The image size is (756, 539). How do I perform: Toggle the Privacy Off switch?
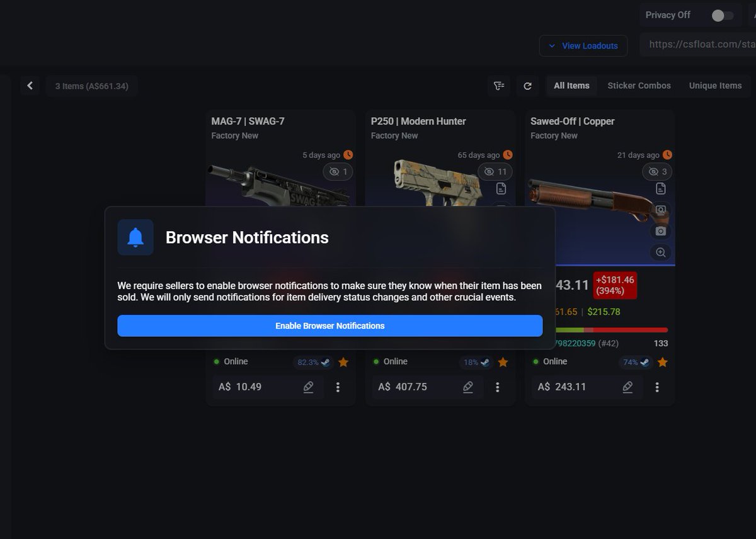(x=722, y=15)
